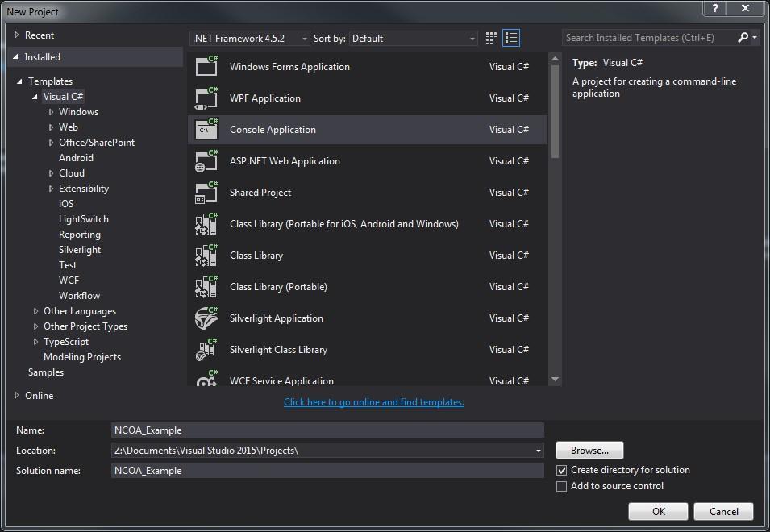The height and width of the screenshot is (532, 770).
Task: Select the WPF Application template icon
Action: coord(207,98)
